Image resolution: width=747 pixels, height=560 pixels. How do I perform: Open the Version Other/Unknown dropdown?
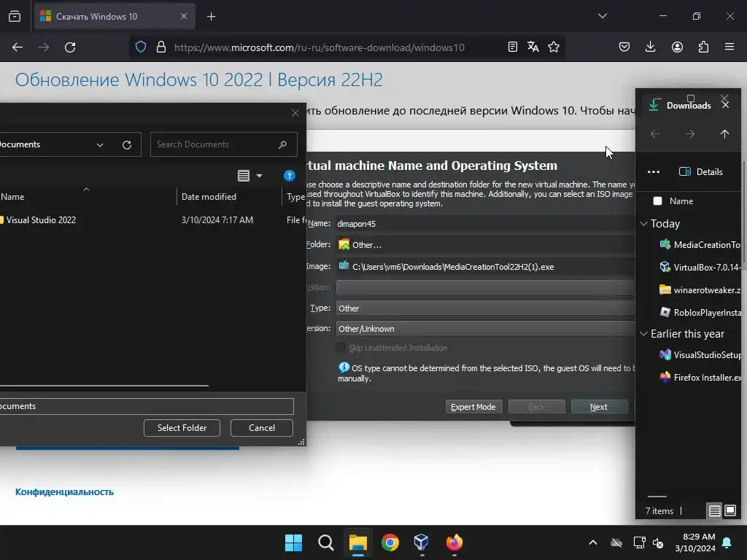[x=485, y=329]
